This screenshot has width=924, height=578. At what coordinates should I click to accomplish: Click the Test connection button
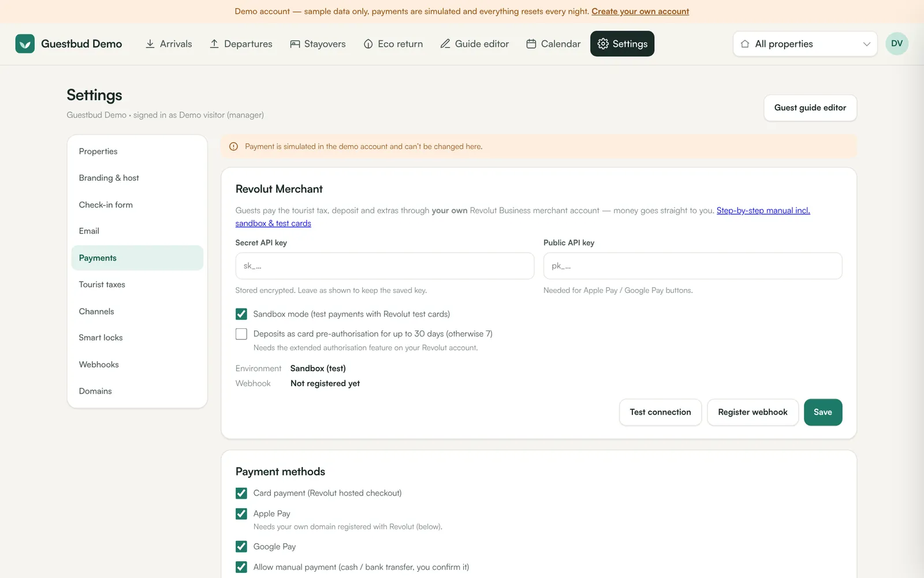(660, 412)
